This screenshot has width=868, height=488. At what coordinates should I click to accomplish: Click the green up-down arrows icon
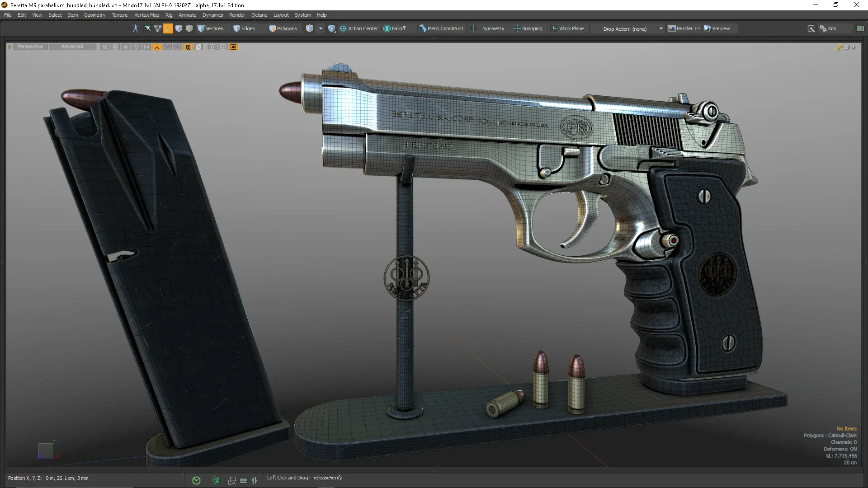[254, 480]
